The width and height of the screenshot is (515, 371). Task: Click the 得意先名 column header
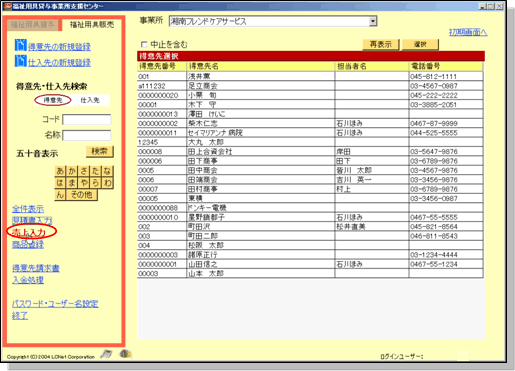coord(261,66)
